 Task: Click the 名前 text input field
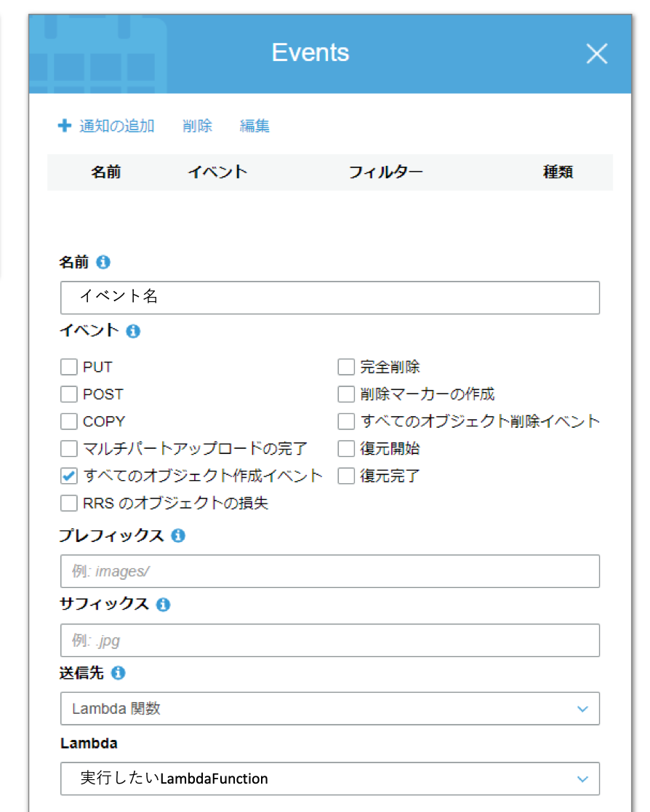pyautogui.click(x=330, y=298)
